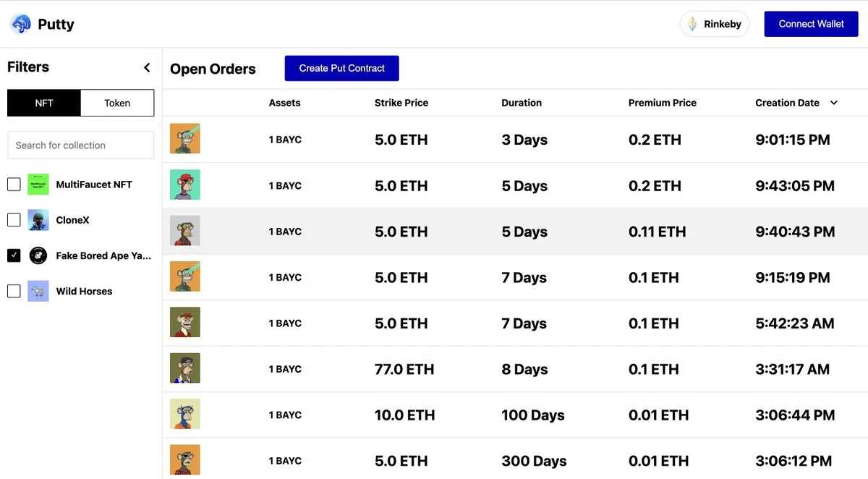Focus the Search for collection field

[x=80, y=145]
